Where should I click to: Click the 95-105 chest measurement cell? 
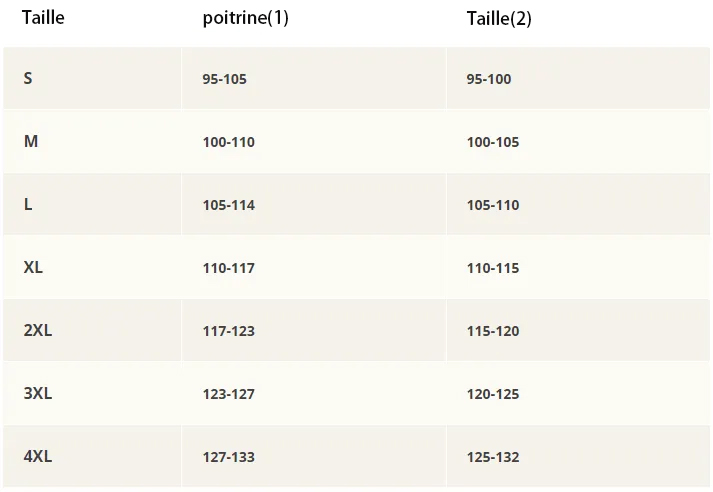224,79
